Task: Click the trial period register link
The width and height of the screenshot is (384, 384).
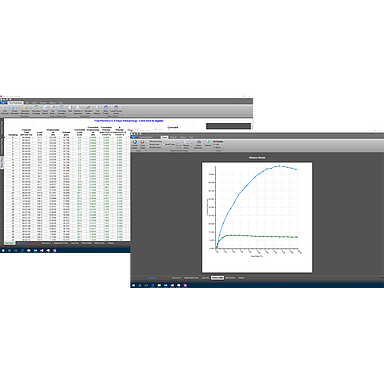Action: (128, 121)
